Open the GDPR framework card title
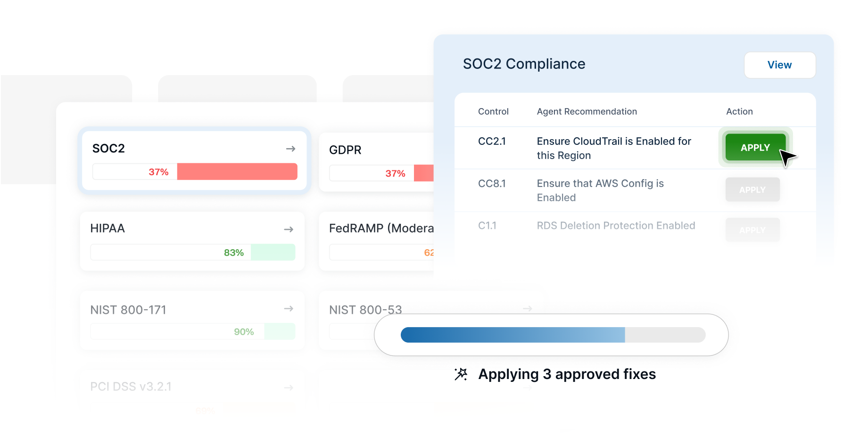Image resolution: width=868 pixels, height=438 pixels. (345, 150)
